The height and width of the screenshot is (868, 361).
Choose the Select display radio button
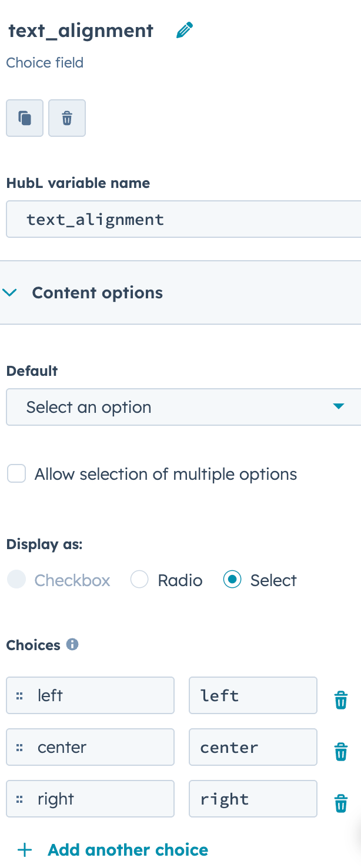232,580
